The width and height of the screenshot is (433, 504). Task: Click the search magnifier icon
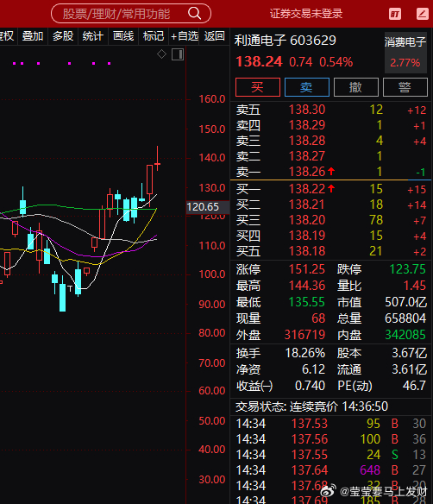pos(194,14)
